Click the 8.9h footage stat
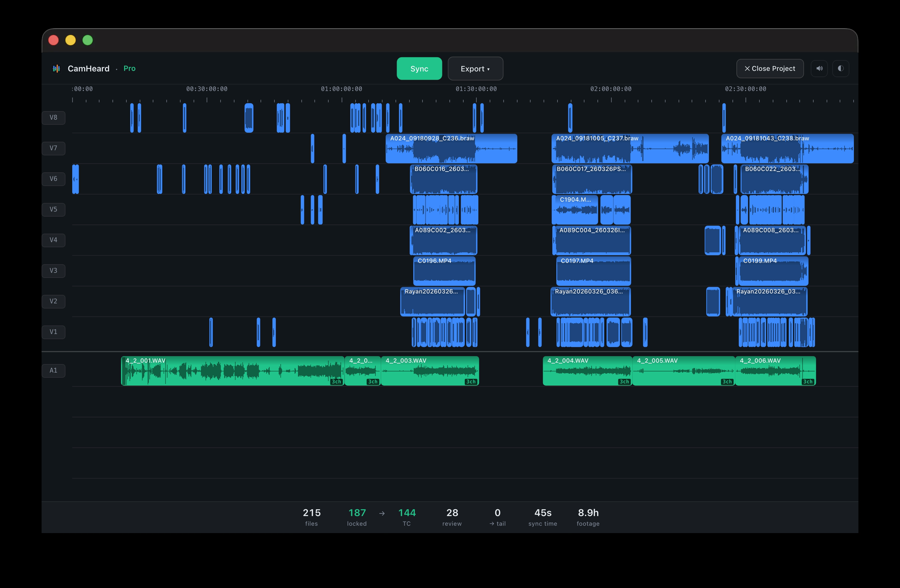This screenshot has height=588, width=900. click(x=588, y=517)
